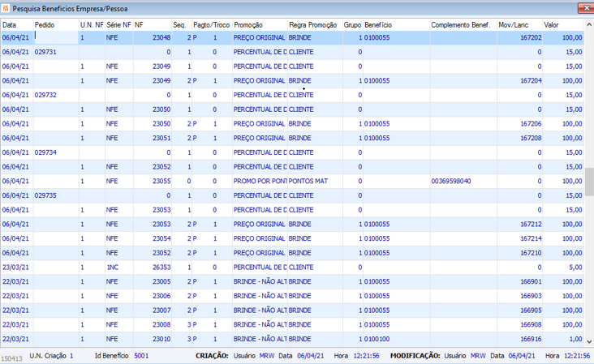Select NF cell 23054
The width and height of the screenshot is (594, 364).
153,239
